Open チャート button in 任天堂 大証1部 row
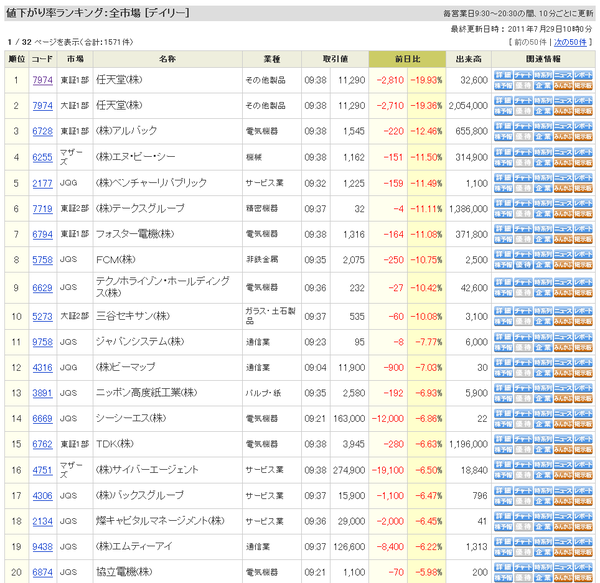The image size is (600, 583). click(523, 101)
